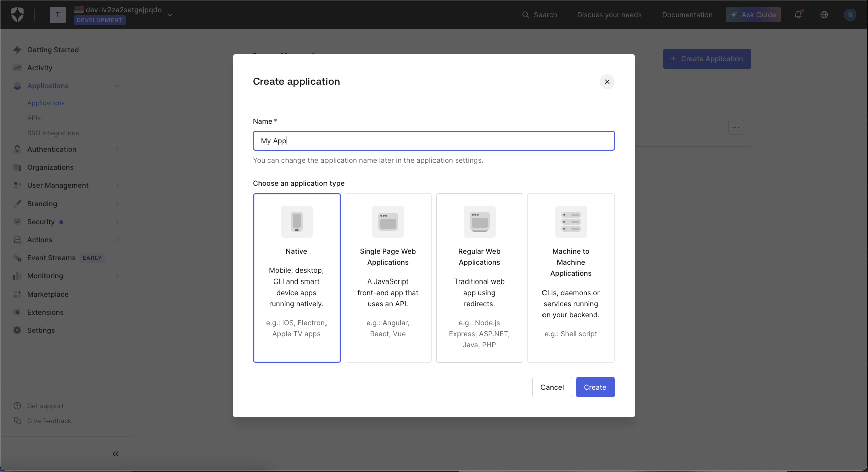Open the Documentation menu item
868x472 pixels.
687,15
